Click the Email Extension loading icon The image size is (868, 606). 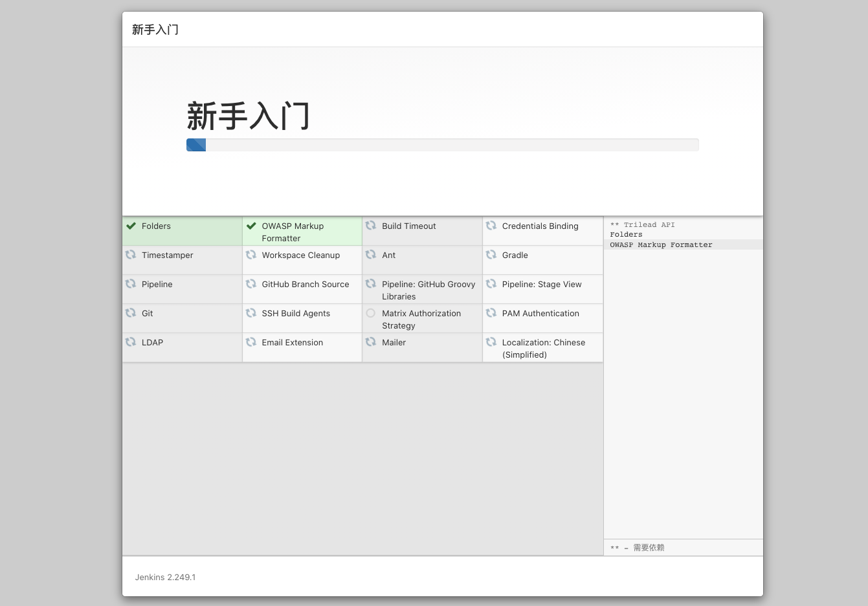coord(251,342)
